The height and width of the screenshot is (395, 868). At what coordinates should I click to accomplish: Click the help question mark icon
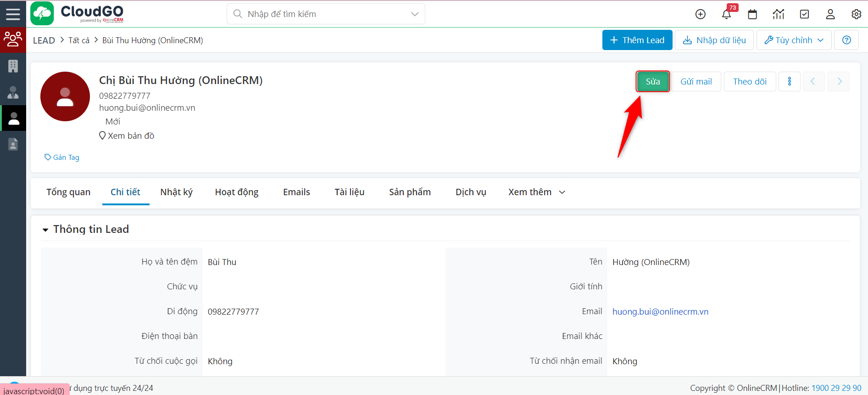point(846,40)
